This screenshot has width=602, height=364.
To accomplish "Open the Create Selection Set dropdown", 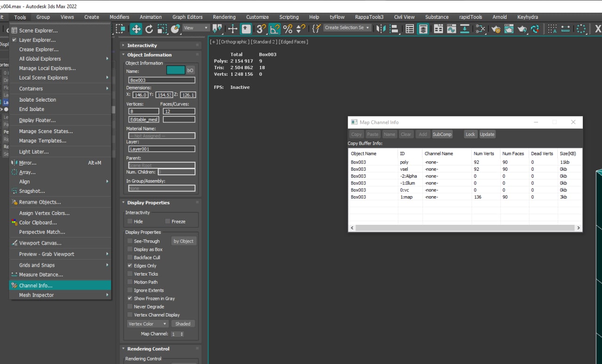I will [348, 28].
